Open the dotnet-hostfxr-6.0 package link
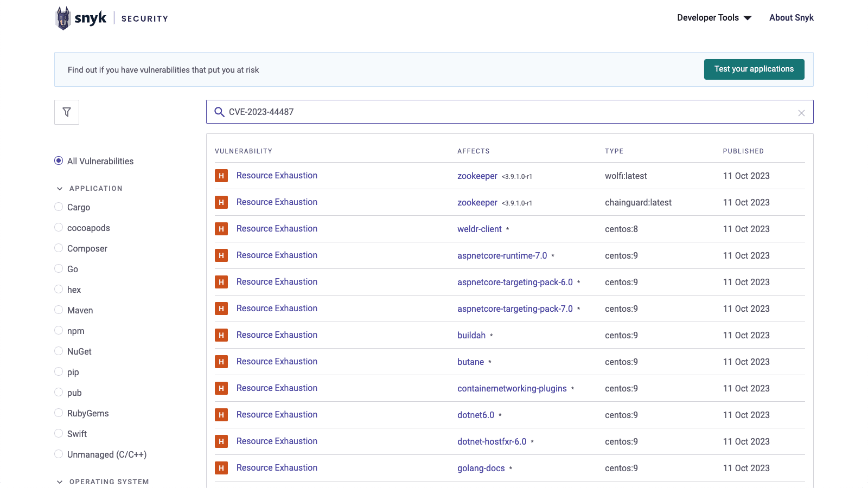This screenshot has width=868, height=488. pos(492,442)
